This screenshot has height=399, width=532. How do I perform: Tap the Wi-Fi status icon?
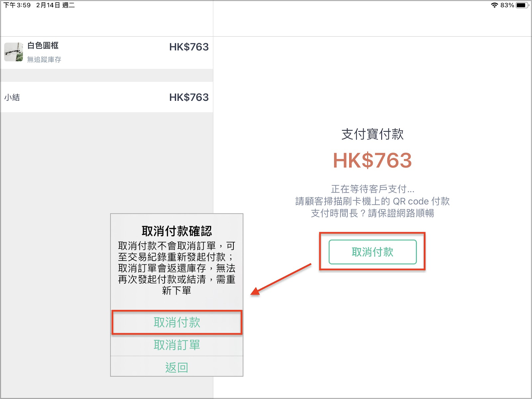[x=494, y=5]
